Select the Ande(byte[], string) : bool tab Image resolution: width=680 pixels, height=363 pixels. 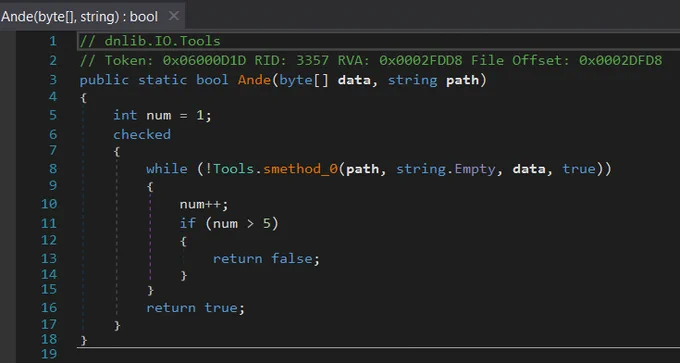tap(92, 16)
